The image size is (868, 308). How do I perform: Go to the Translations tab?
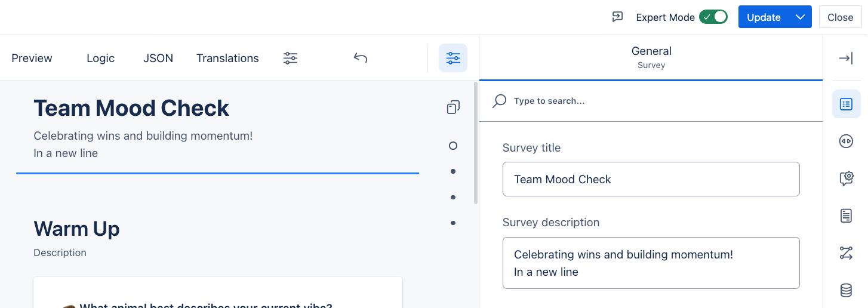[227, 58]
